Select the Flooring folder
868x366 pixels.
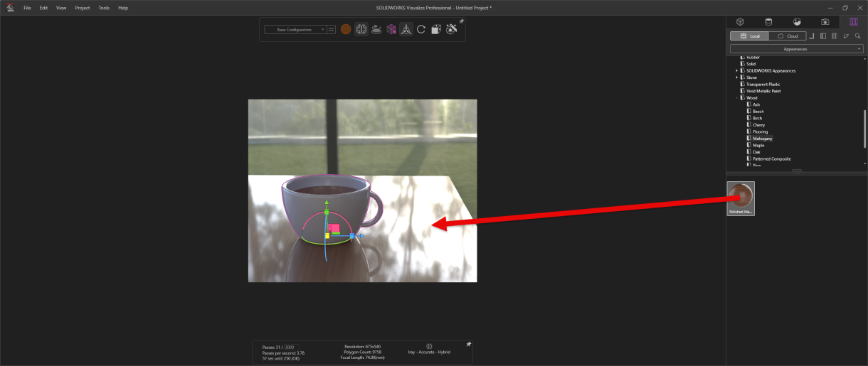tap(760, 131)
